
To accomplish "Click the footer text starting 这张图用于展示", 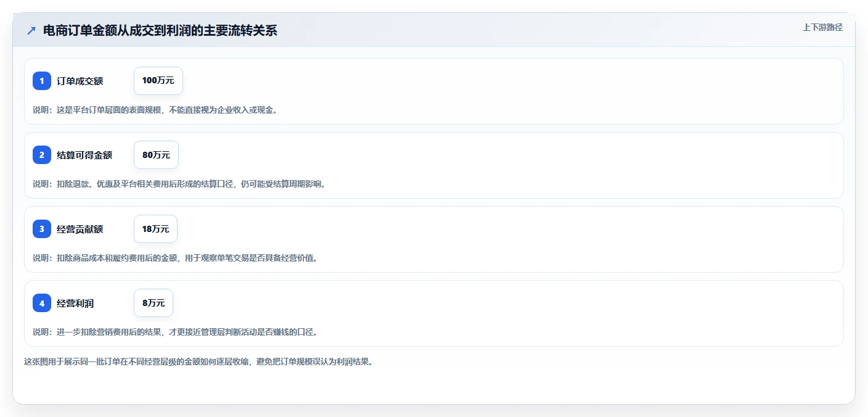I will click(x=199, y=361).
